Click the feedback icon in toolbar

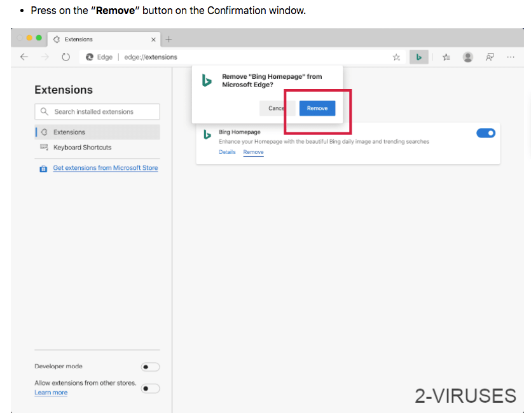(490, 57)
